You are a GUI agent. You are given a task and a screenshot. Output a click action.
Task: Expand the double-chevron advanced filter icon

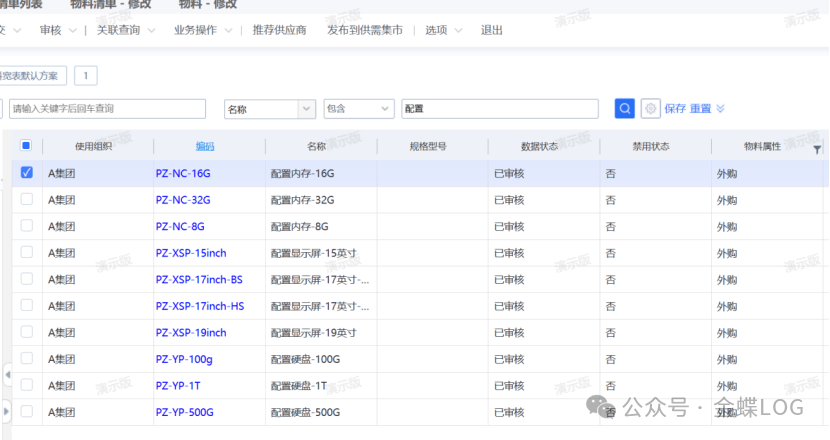coord(720,109)
